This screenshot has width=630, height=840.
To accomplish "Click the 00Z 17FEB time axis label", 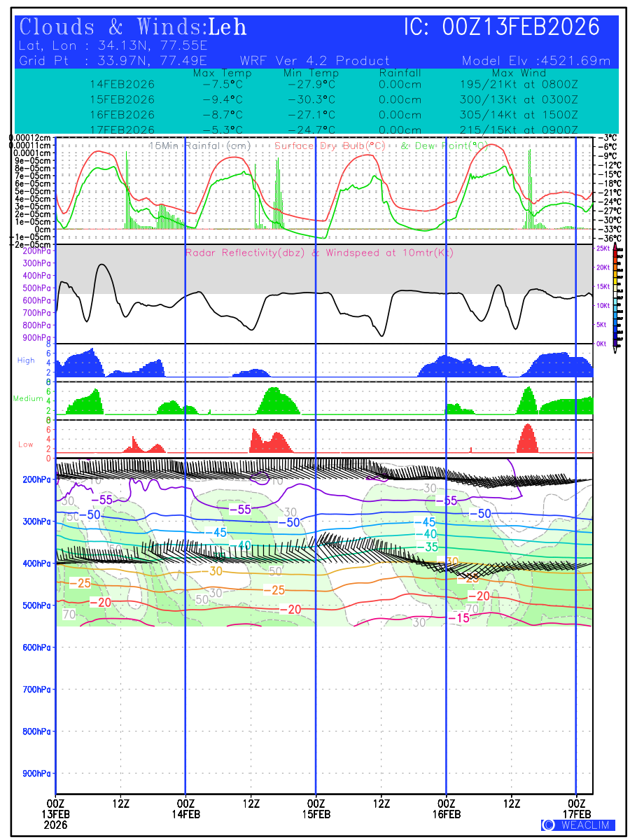I will 576,807.
